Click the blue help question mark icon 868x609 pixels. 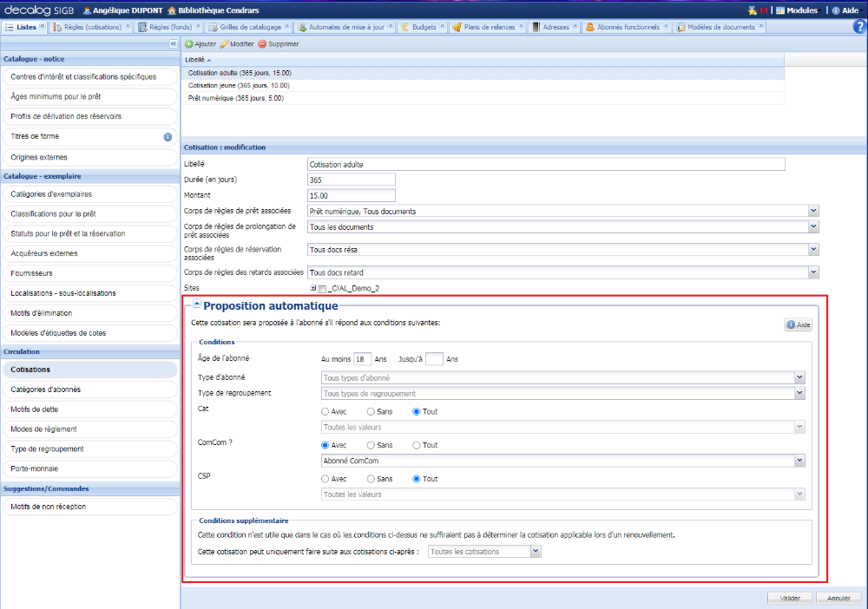(860, 27)
